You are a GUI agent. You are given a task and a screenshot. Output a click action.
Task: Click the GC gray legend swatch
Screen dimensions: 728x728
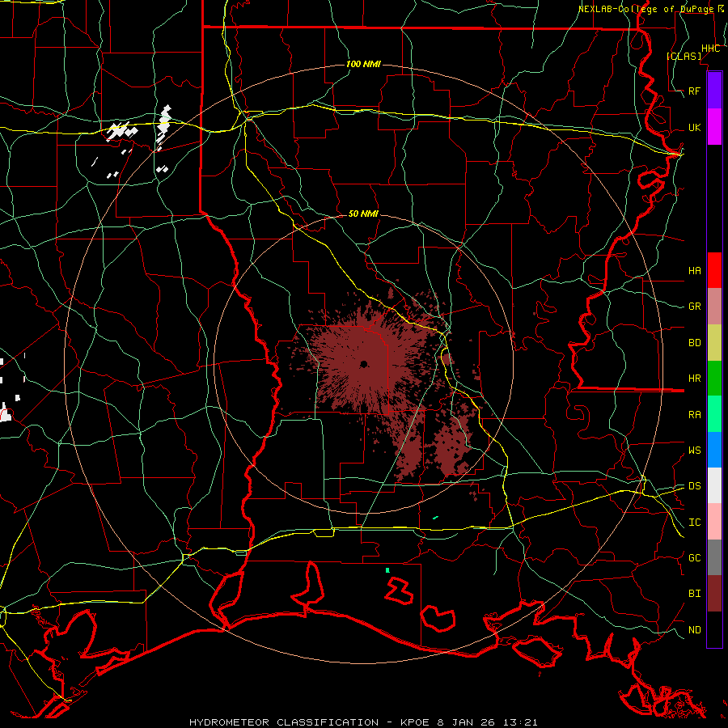(714, 557)
